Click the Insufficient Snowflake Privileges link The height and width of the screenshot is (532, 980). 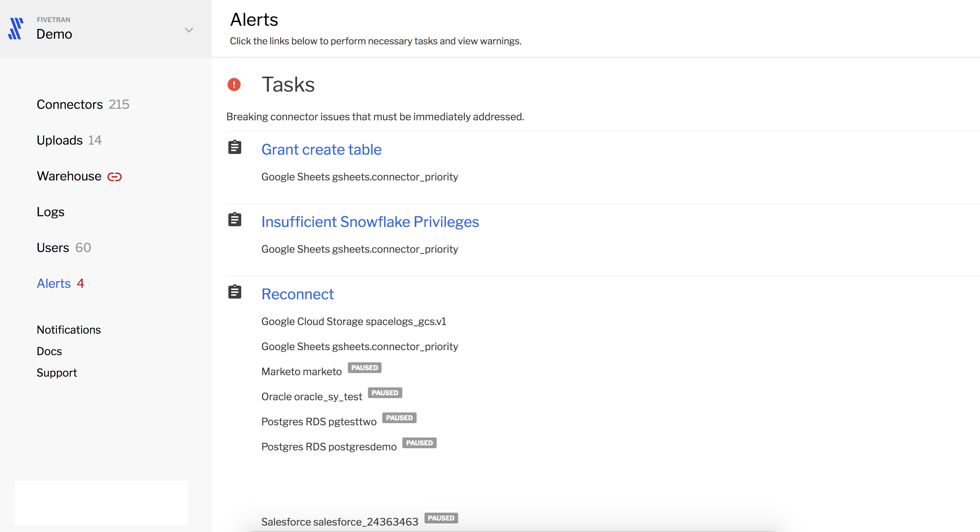[370, 222]
